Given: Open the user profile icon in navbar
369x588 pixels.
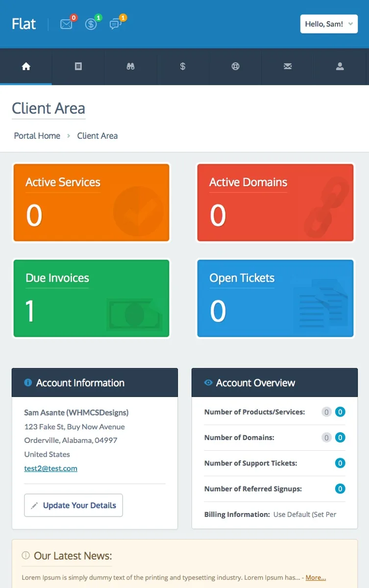Looking at the screenshot, I should (x=340, y=66).
